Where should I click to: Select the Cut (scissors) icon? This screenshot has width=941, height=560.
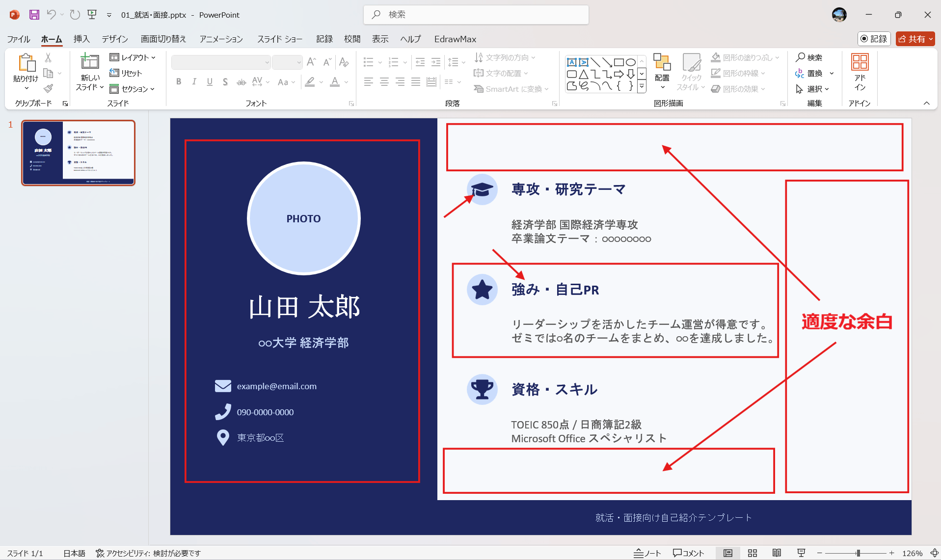48,57
